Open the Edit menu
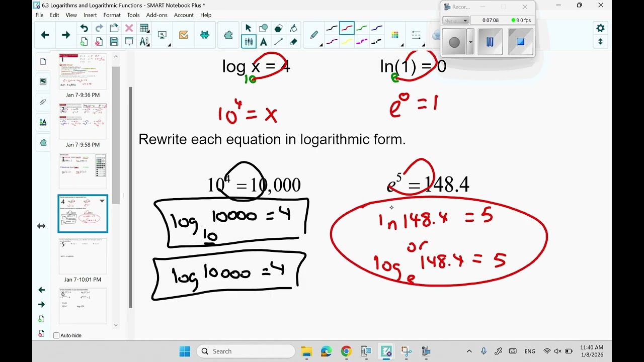The height and width of the screenshot is (362, 644). coord(54,15)
